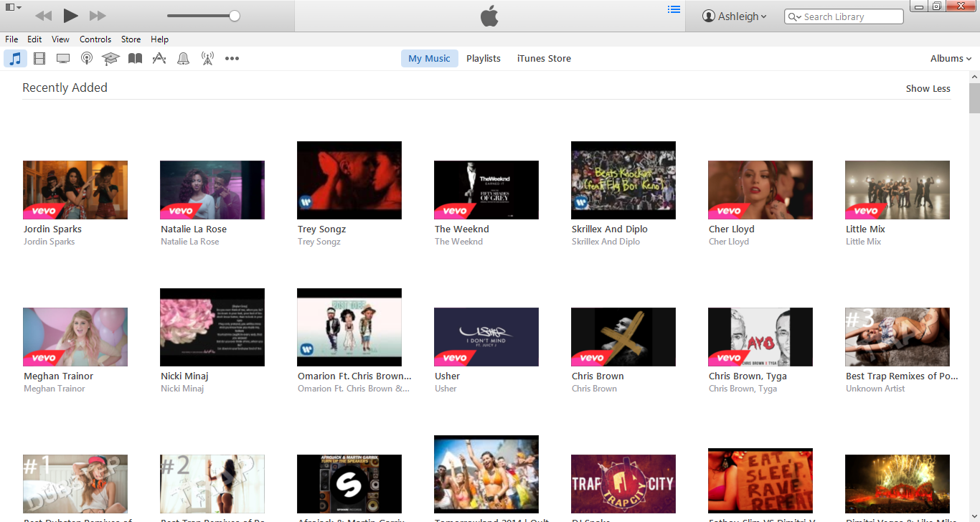
Task: Open the Afrojack & Martin Garrix thumbnail
Action: [349, 484]
